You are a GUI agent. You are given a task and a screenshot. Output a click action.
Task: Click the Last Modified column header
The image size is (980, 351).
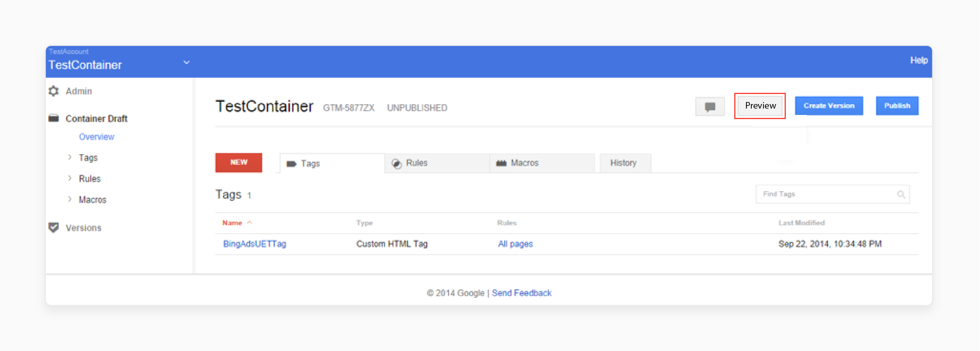802,223
